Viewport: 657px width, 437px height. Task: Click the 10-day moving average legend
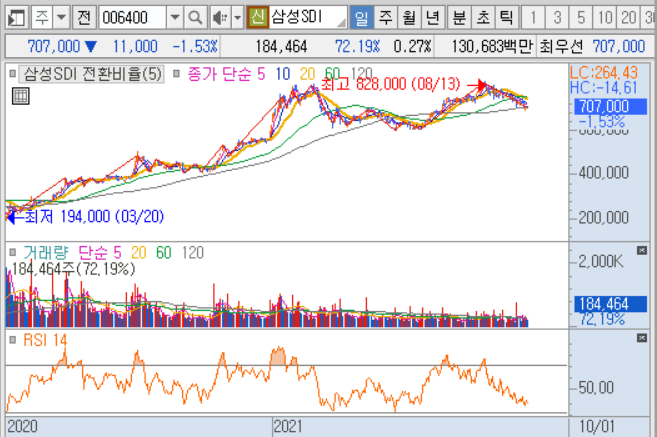click(x=283, y=74)
